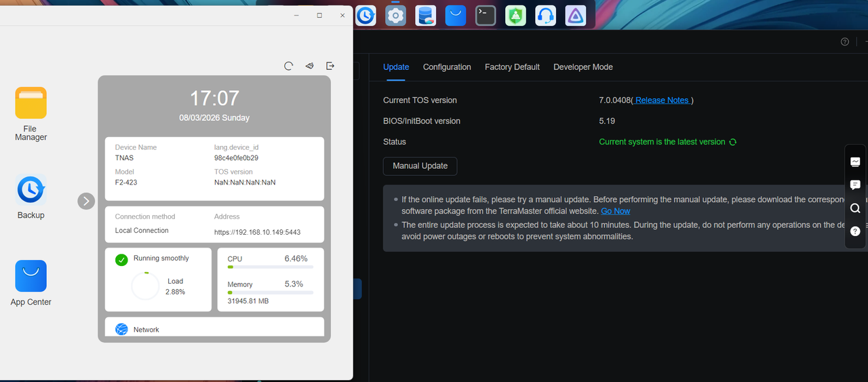Open resource monitor icon in floating sidebar
868x382 pixels.
tap(855, 161)
